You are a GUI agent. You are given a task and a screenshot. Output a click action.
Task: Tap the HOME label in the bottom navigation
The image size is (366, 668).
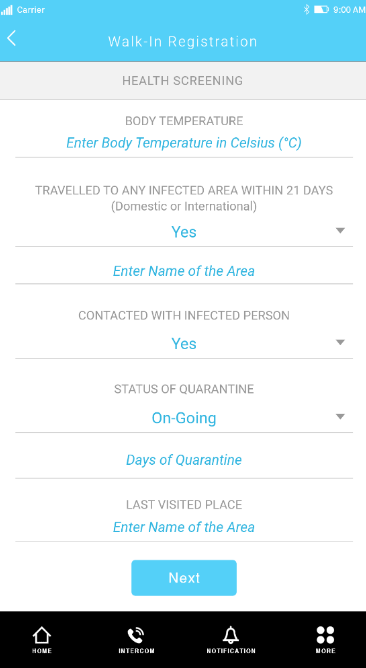[x=42, y=651]
